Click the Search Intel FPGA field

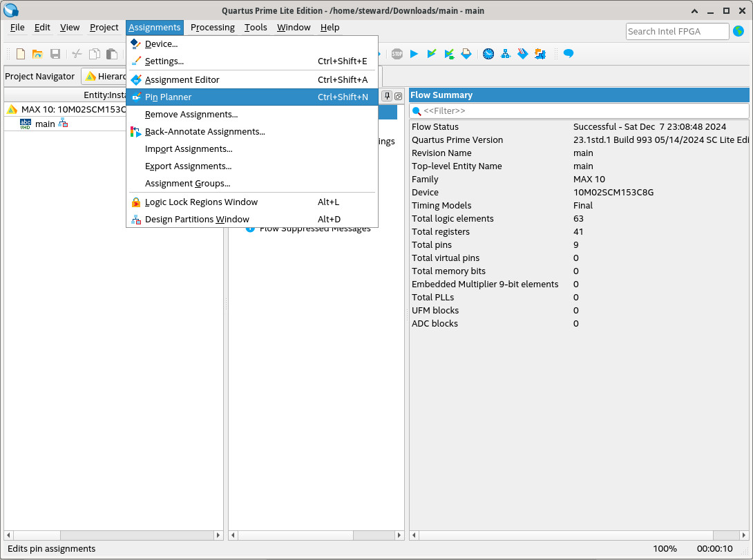coord(677,31)
